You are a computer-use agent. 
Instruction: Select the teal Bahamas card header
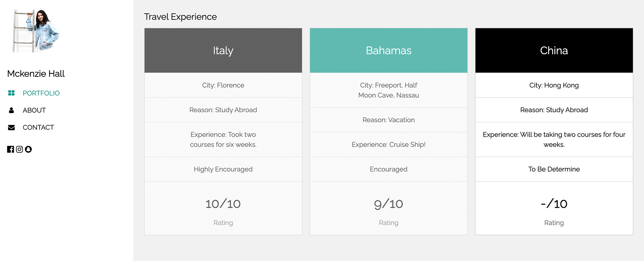[388, 51]
